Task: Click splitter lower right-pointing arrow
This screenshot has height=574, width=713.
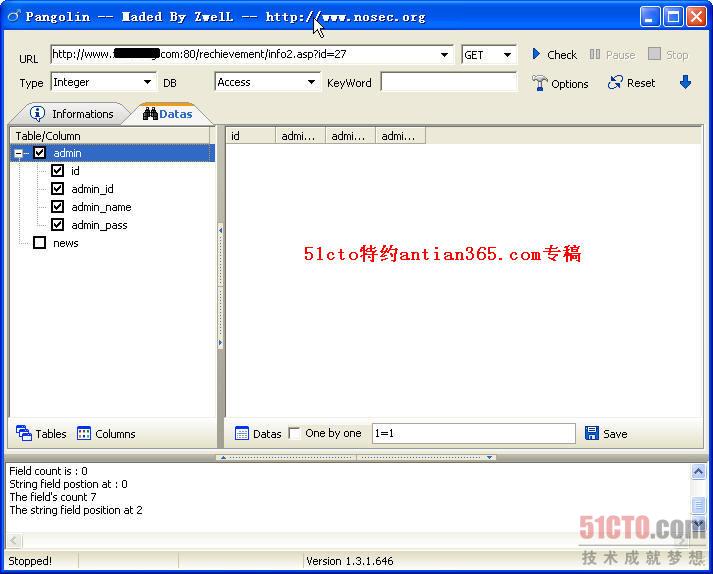Action: click(x=221, y=342)
